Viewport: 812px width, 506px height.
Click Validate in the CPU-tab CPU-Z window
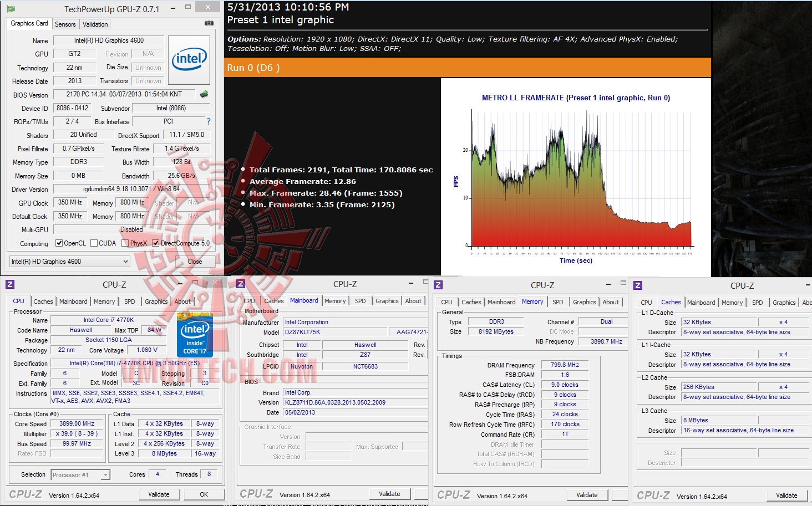point(159,494)
